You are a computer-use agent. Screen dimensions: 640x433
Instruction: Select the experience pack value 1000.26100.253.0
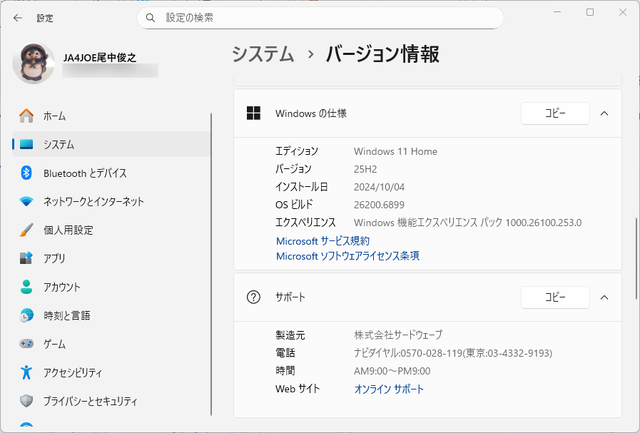[544, 222]
